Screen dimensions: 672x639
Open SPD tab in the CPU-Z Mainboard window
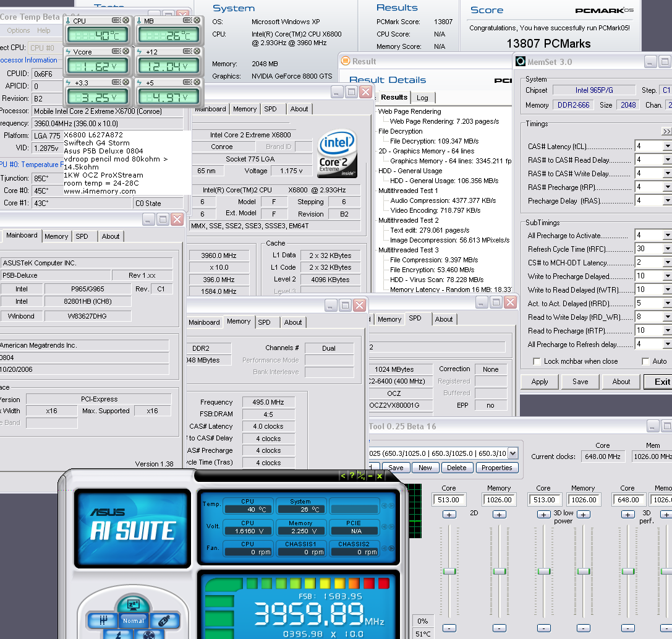click(82, 236)
